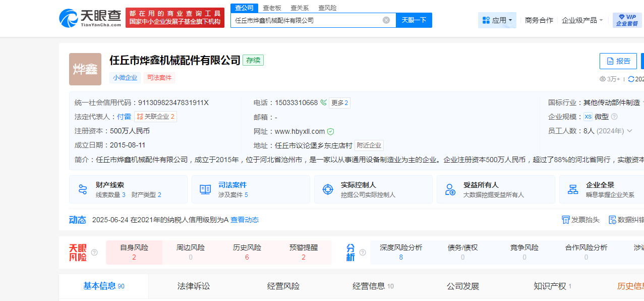Open the 财产线索 card
This screenshot has width=644, height=301.
pyautogui.click(x=128, y=189)
